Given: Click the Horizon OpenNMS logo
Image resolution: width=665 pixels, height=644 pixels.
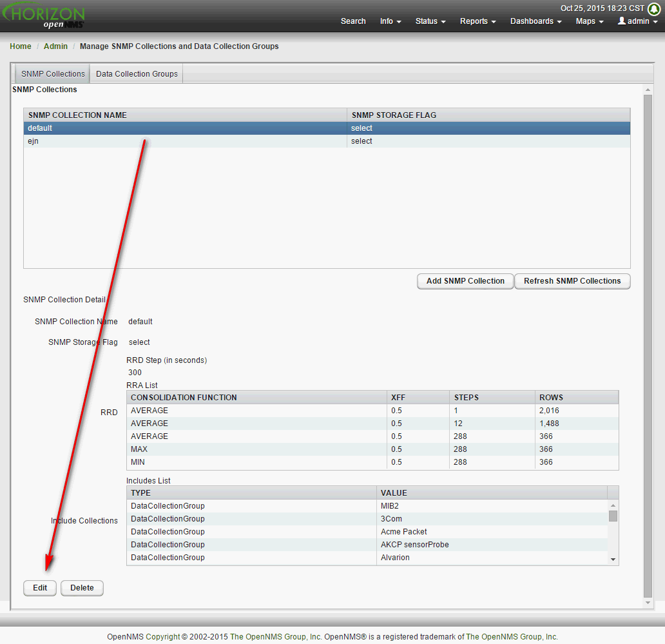Looking at the screenshot, I should pos(44,16).
